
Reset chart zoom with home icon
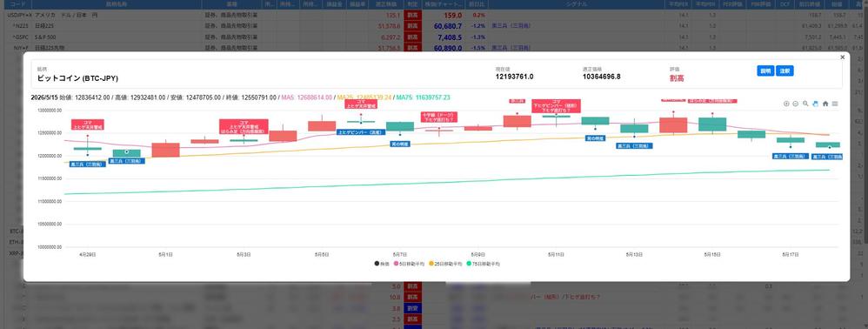[x=825, y=104]
